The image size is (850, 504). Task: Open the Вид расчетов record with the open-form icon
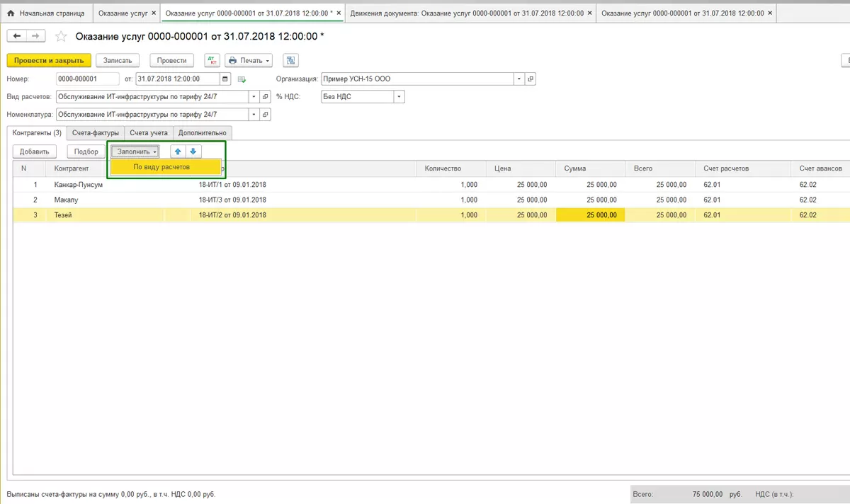click(266, 97)
